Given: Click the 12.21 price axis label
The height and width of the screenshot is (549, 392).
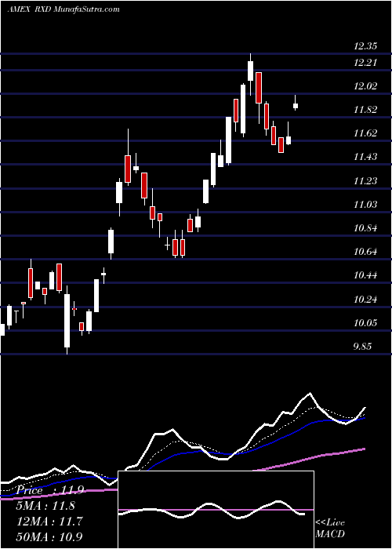Looking at the screenshot, I should [x=365, y=63].
